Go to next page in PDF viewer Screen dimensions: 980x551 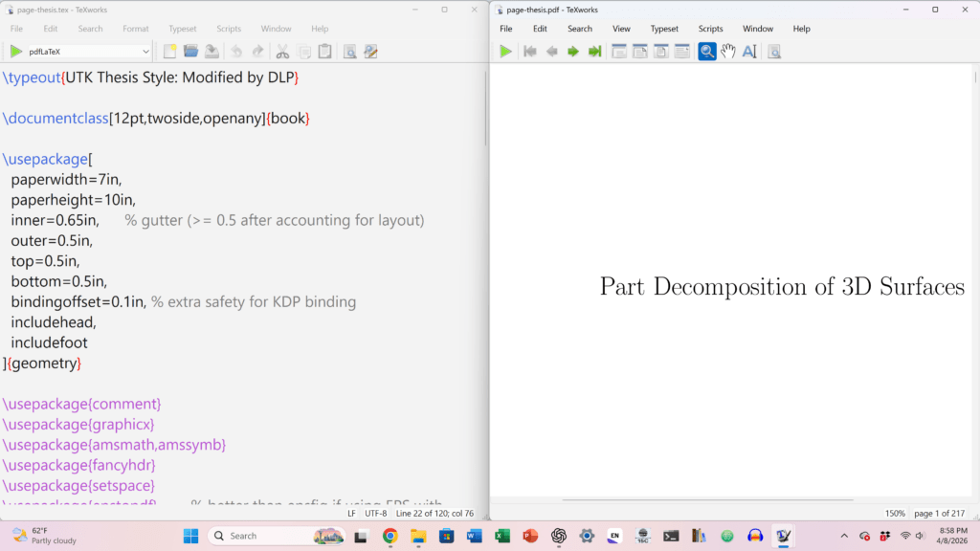(x=573, y=52)
